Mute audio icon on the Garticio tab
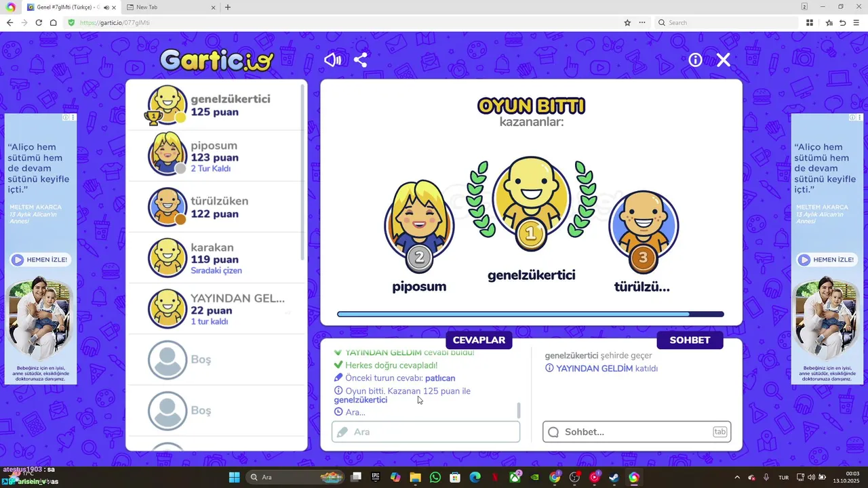The height and width of the screenshot is (488, 868). pyautogui.click(x=106, y=7)
